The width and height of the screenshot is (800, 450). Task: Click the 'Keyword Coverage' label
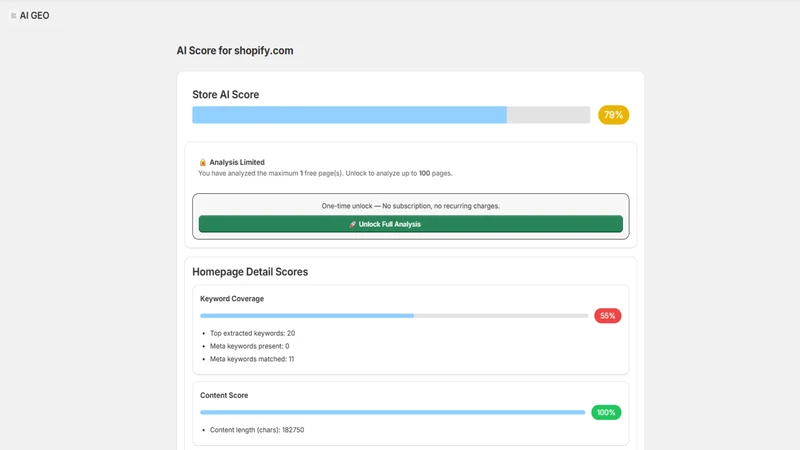pyautogui.click(x=232, y=298)
